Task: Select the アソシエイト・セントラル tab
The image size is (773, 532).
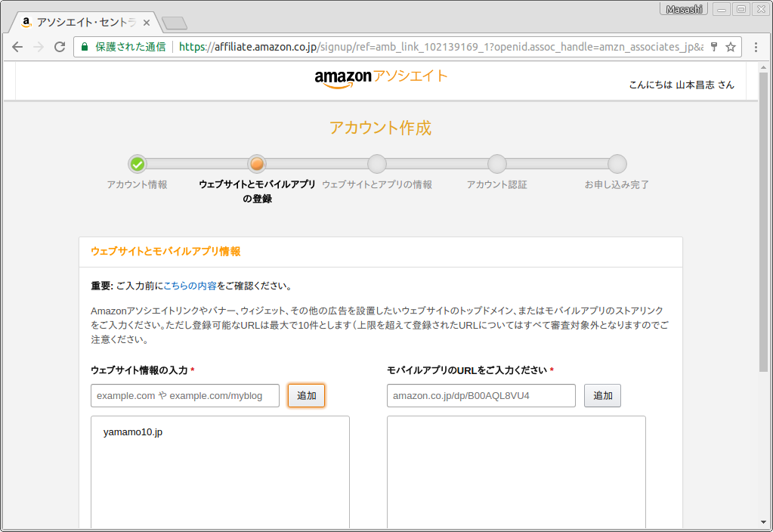Action: (84, 23)
